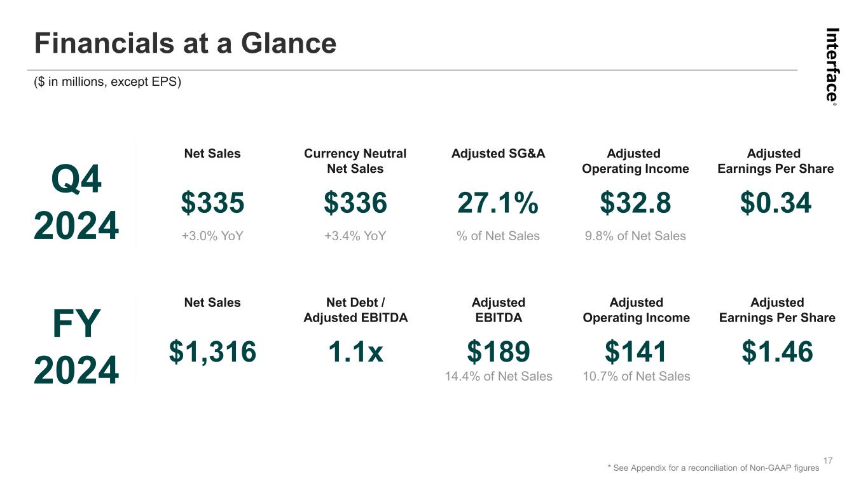Click the $0.34 Adjusted Earnings Per Share
Image resolution: width=868 pixels, height=488 pixels.
point(776,203)
